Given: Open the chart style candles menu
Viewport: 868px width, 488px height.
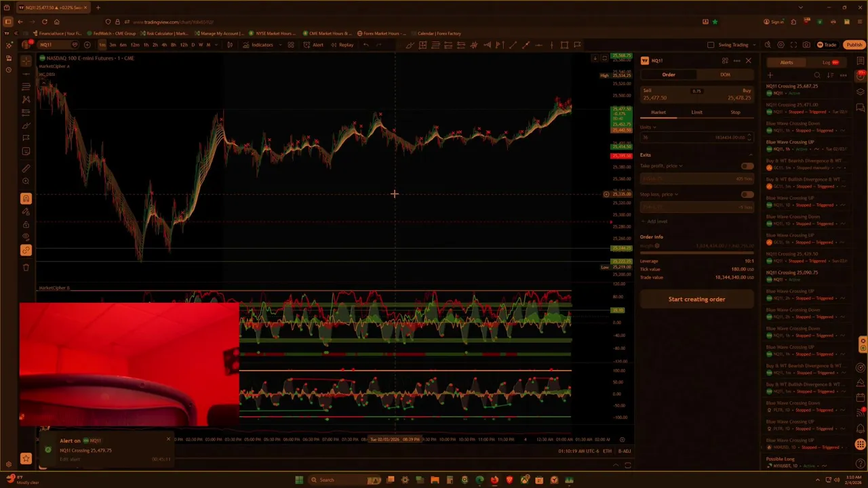Looking at the screenshot, I should [230, 45].
